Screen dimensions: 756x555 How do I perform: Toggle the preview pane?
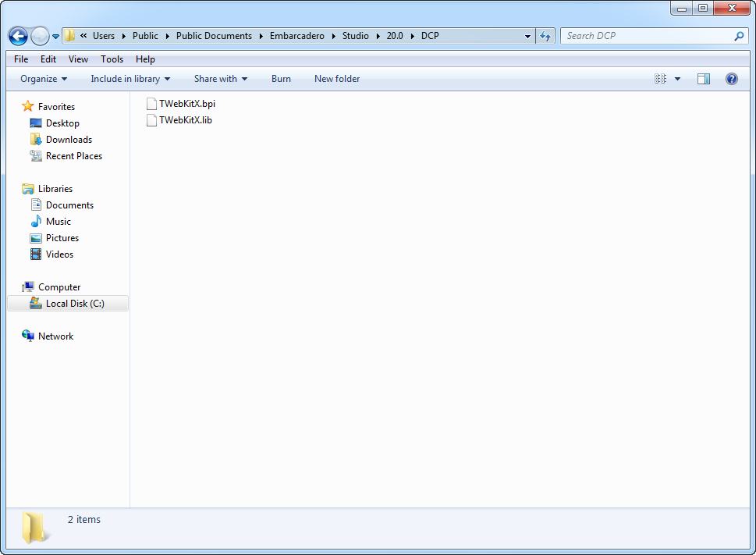(x=704, y=79)
